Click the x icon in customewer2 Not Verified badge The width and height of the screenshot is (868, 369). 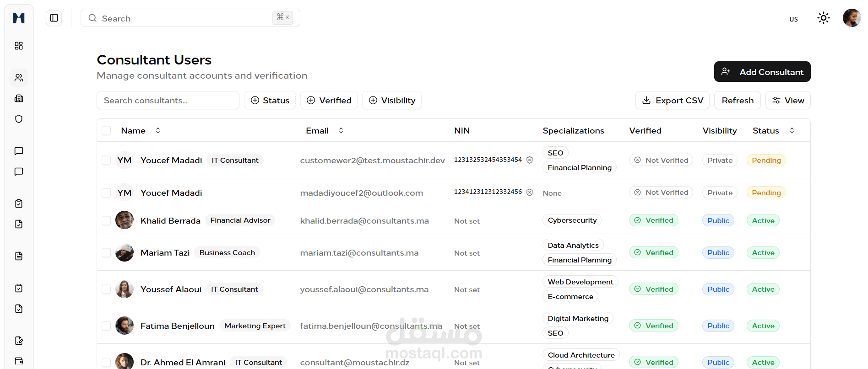click(638, 160)
